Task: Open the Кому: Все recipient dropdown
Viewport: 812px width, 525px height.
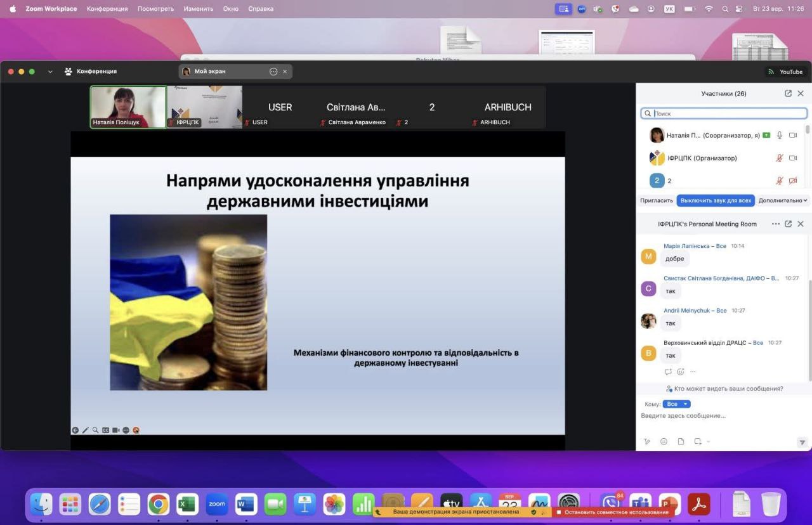Action: [x=676, y=404]
